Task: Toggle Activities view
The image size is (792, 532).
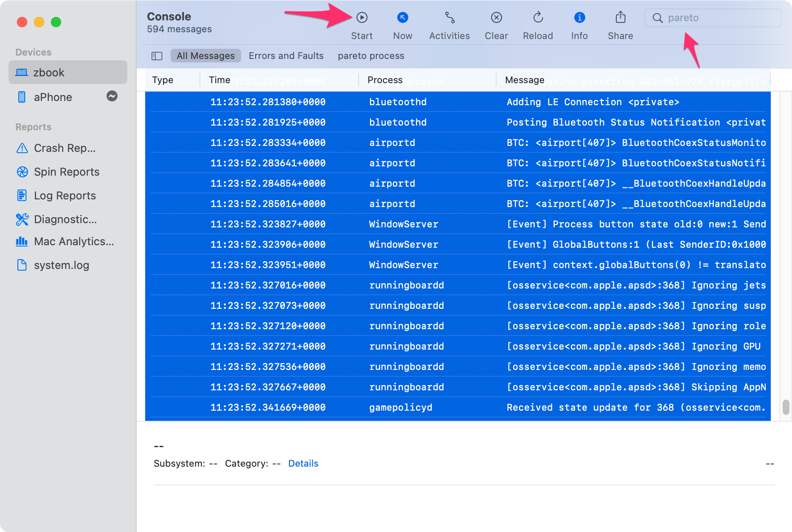Action: click(x=449, y=25)
